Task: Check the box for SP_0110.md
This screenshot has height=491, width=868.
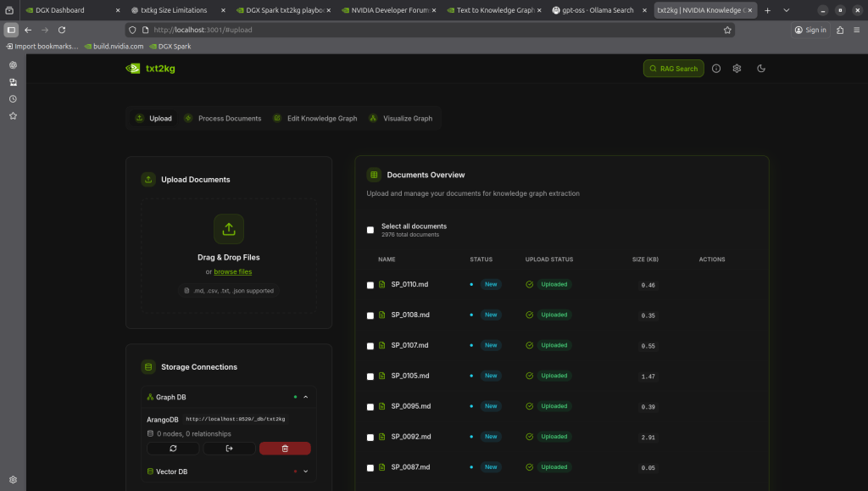Action: point(370,285)
